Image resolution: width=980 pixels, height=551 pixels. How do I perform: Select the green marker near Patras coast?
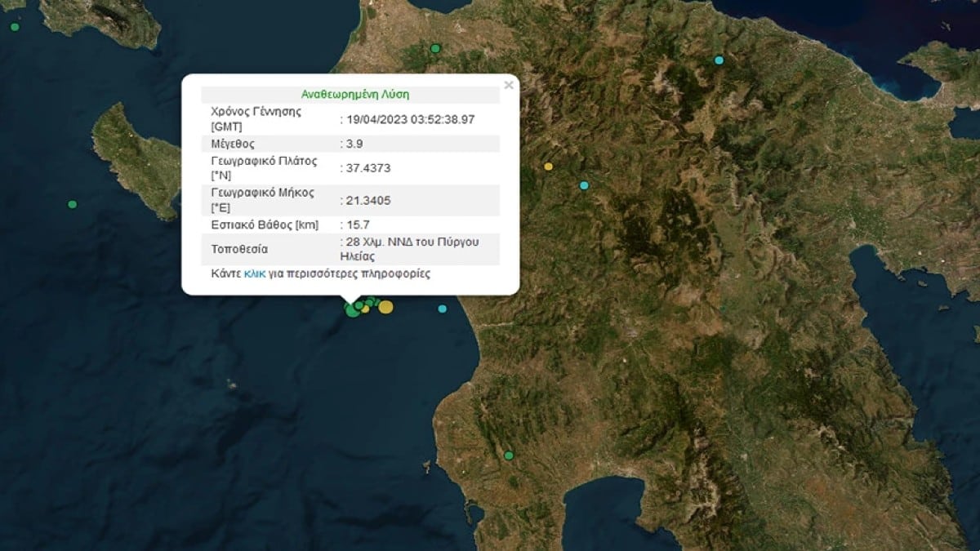point(435,49)
